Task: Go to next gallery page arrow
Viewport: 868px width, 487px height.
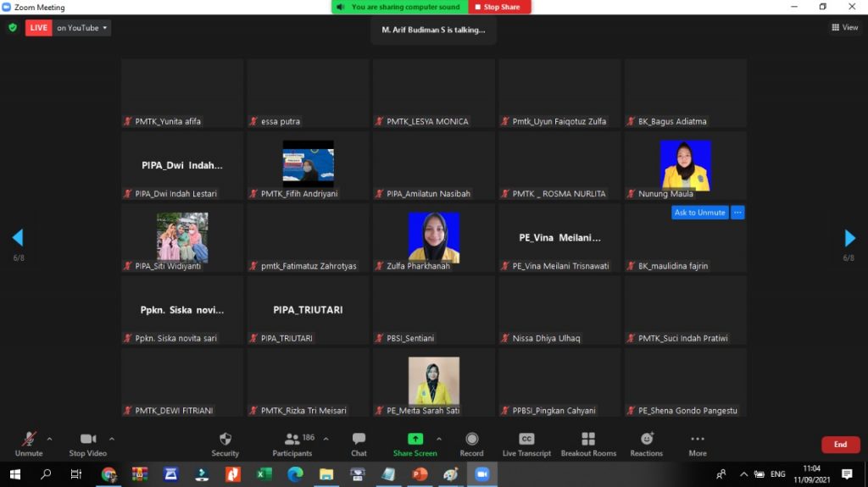Action: click(849, 238)
